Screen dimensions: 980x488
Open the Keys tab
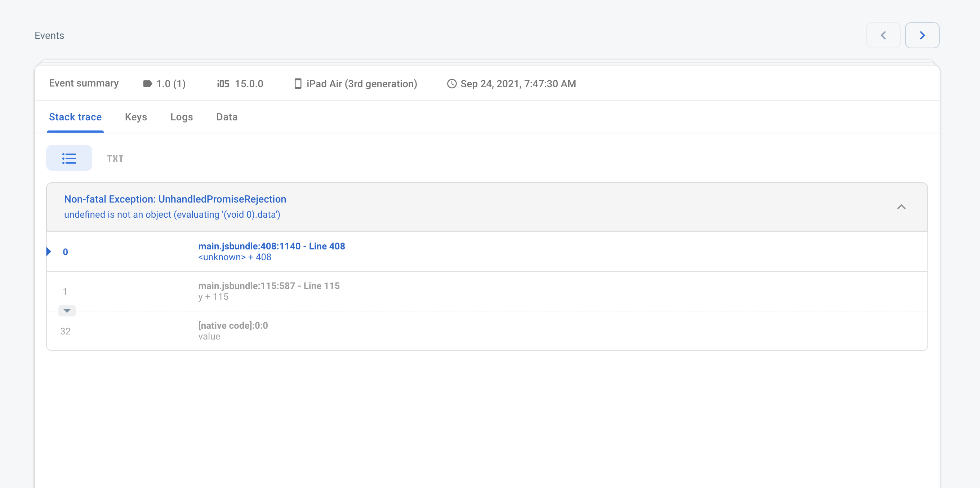136,117
